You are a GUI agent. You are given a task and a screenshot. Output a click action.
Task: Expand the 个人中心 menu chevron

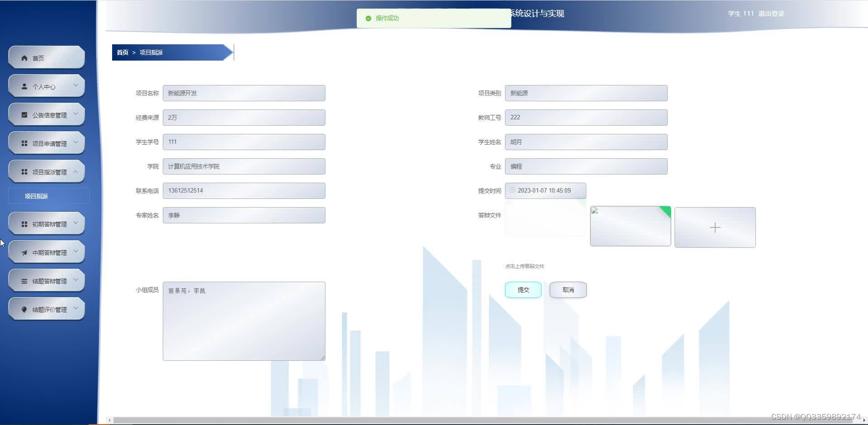(75, 85)
